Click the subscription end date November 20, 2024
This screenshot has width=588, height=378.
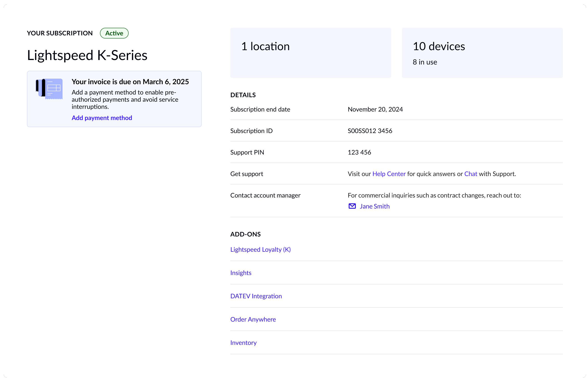375,110
